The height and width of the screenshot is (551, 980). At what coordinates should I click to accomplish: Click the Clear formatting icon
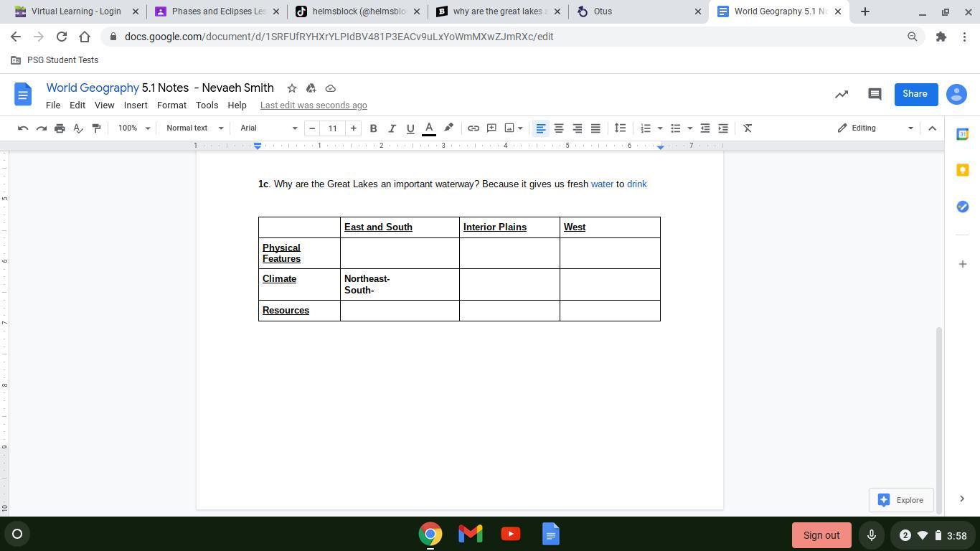(748, 128)
